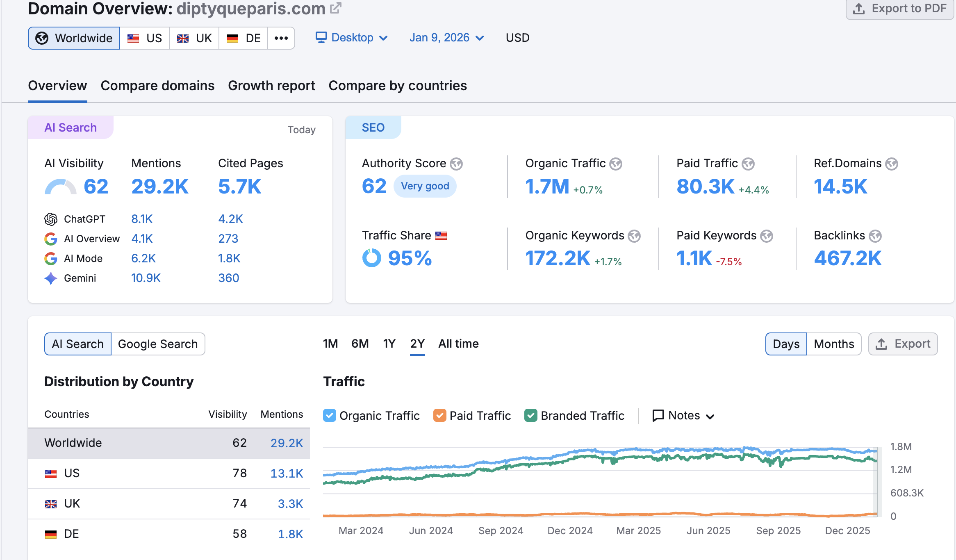Click the Export to PDF button
Screen dimensions: 956x560
(x=899, y=9)
